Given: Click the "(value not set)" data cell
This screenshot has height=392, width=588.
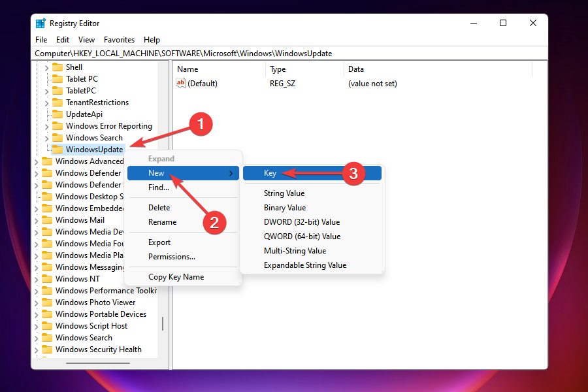Looking at the screenshot, I should (372, 84).
